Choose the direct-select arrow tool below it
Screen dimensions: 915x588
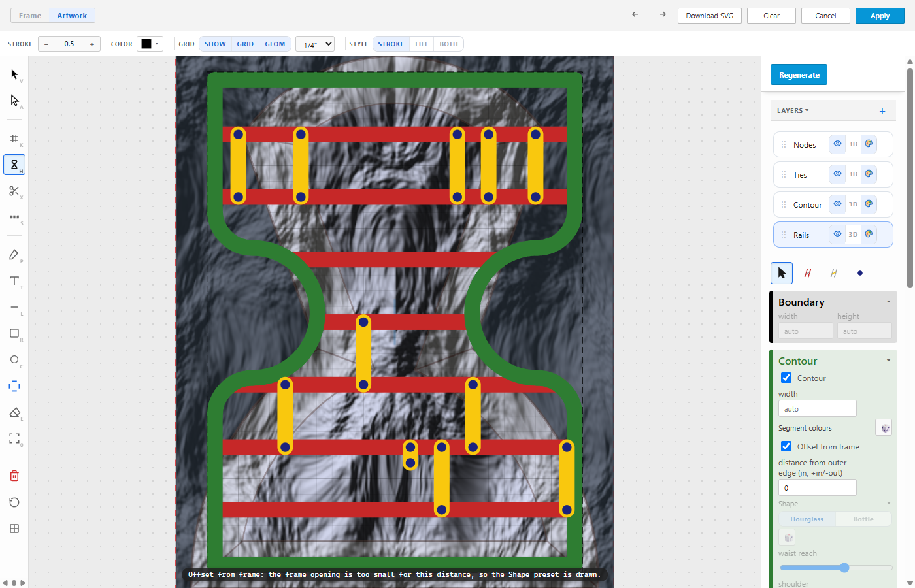(x=14, y=101)
